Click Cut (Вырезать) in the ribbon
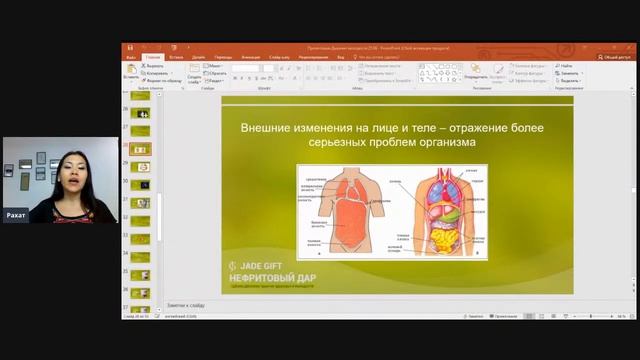Viewport: 640px width, 360px height. pos(152,66)
